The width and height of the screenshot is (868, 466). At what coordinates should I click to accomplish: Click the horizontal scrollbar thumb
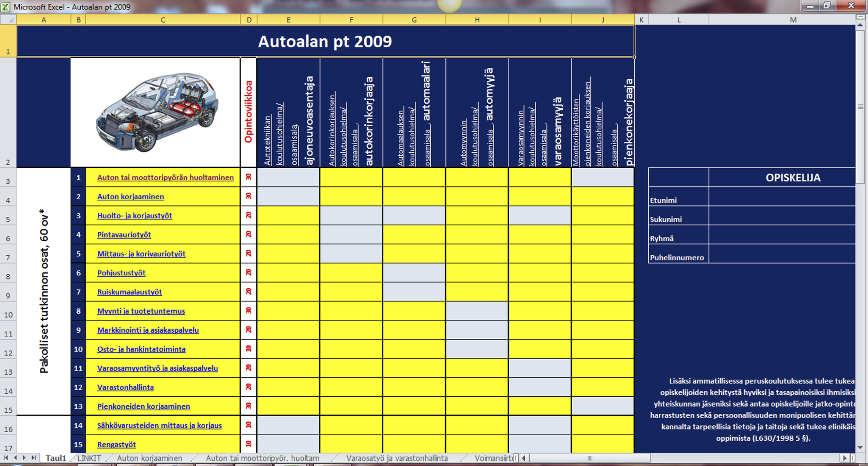click(x=590, y=458)
